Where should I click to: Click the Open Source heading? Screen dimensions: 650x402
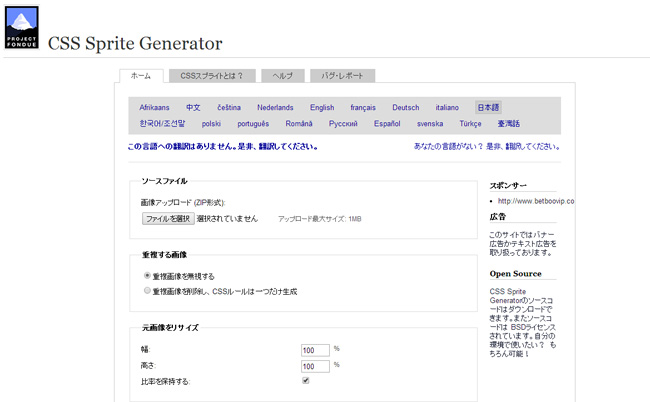[515, 274]
